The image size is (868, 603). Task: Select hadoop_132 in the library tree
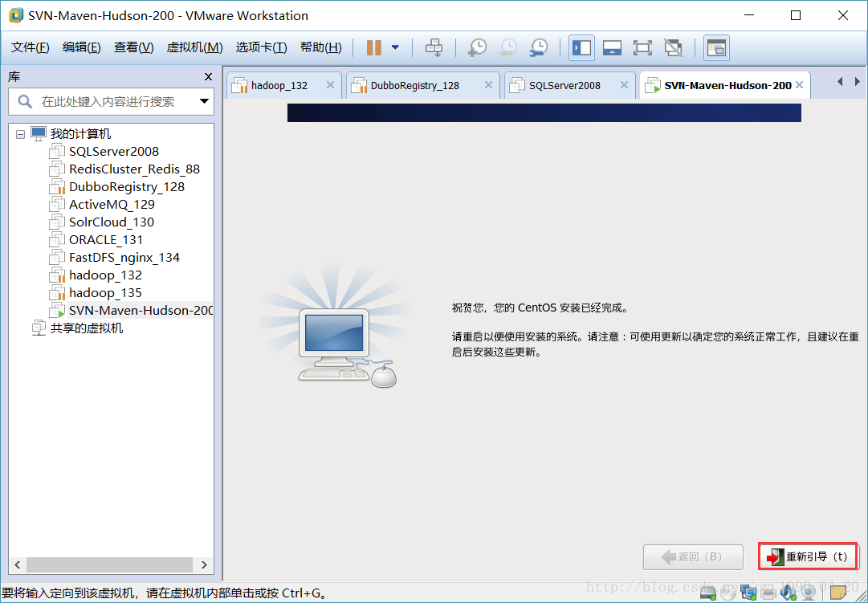(105, 275)
